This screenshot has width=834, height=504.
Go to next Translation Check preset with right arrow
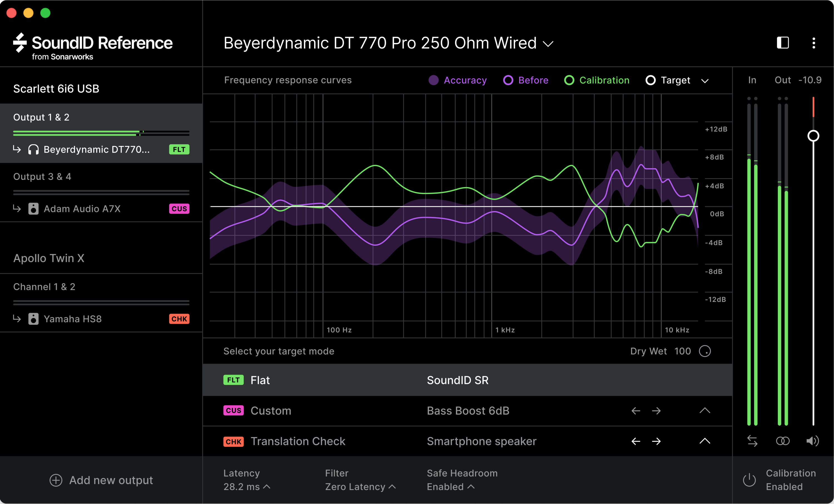pyautogui.click(x=657, y=441)
